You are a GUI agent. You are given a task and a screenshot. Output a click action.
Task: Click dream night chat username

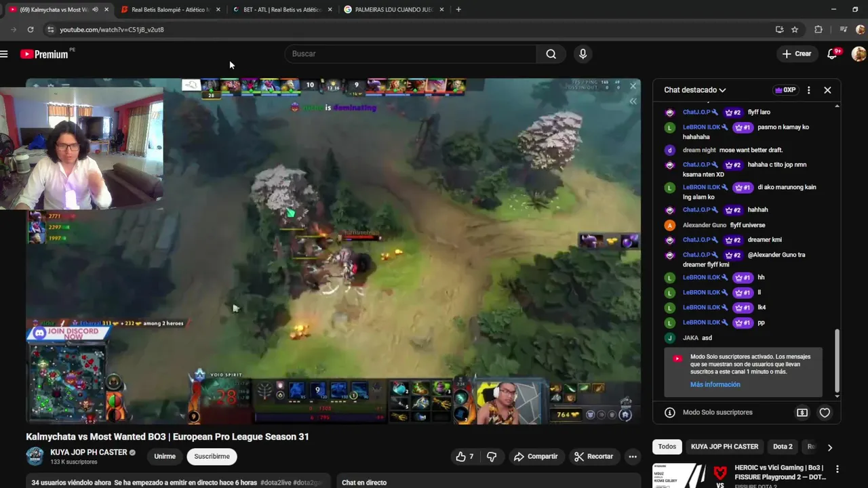[x=699, y=150]
